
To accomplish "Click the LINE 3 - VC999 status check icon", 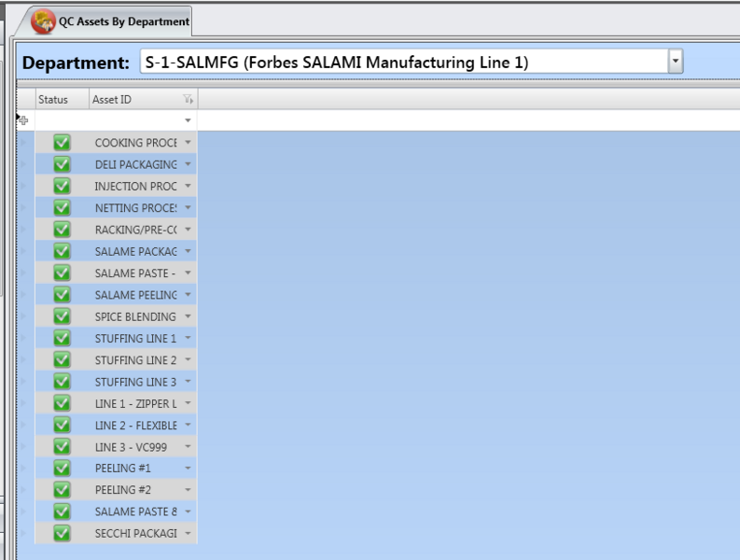I will (62, 447).
